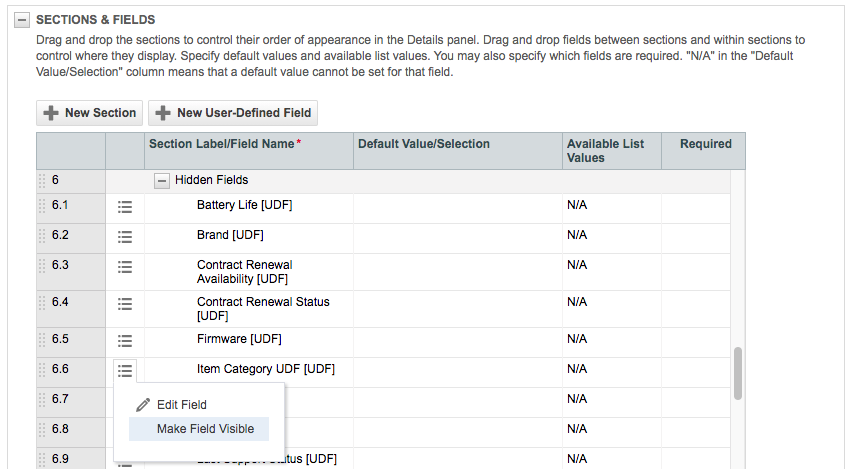Click the pencil icon beside Edit Field
The height and width of the screenshot is (469, 853).
click(143, 405)
